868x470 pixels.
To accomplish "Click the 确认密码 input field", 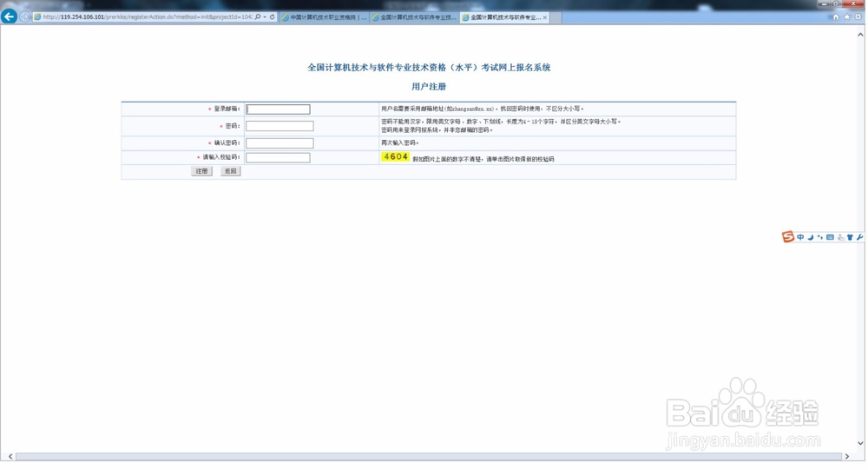I will (279, 143).
